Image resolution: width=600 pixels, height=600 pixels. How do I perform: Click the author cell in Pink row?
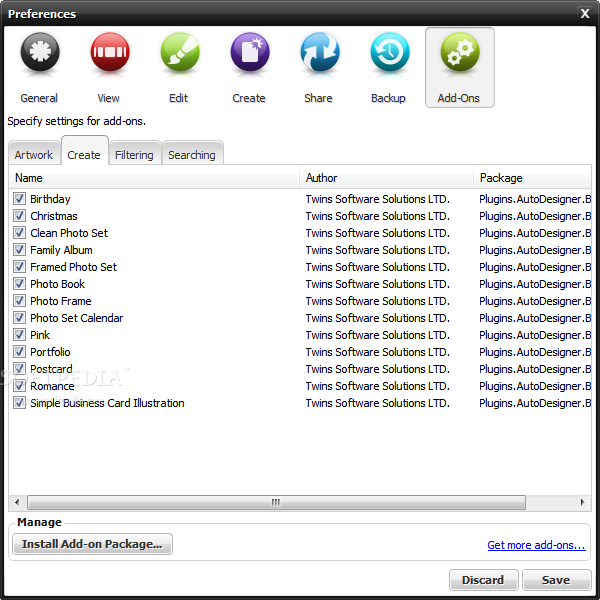(377, 335)
